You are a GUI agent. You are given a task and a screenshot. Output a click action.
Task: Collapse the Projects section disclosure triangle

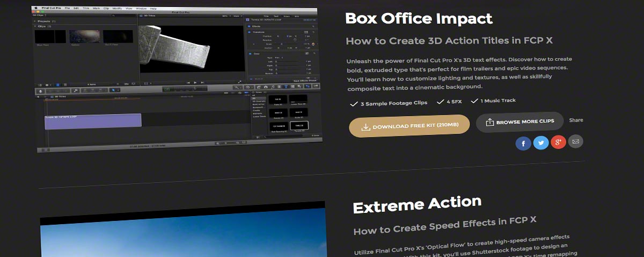(35, 22)
